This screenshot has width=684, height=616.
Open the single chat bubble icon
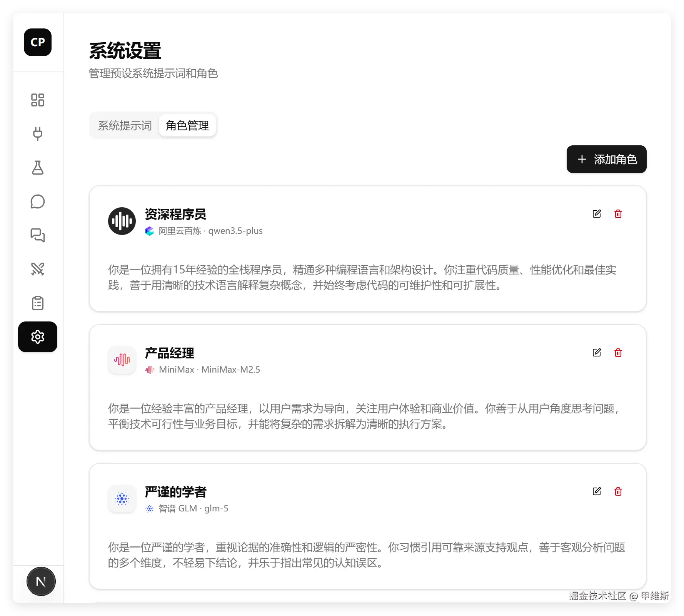point(38,201)
